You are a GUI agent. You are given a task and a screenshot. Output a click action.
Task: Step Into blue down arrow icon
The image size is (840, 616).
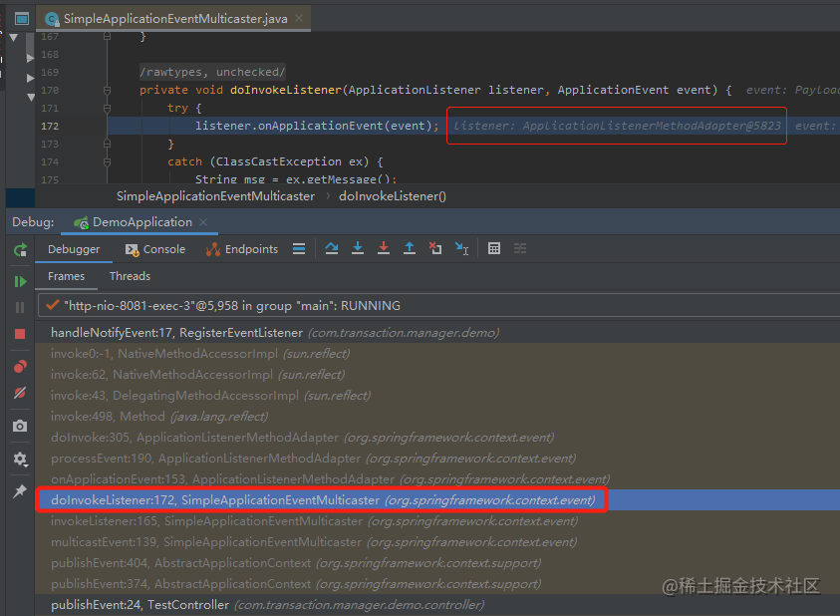(358, 248)
